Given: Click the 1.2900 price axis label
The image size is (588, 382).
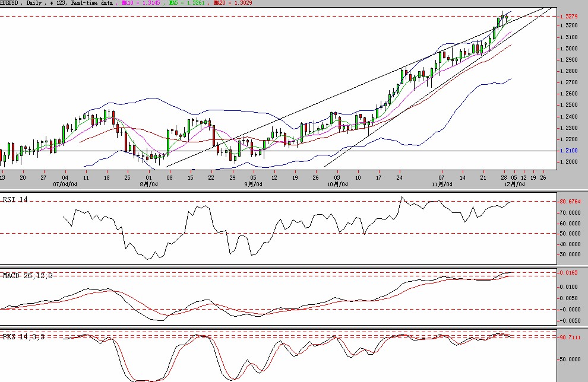Looking at the screenshot, I should (x=568, y=59).
